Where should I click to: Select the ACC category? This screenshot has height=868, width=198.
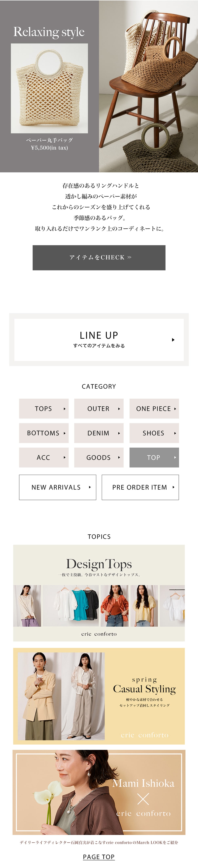click(x=44, y=457)
